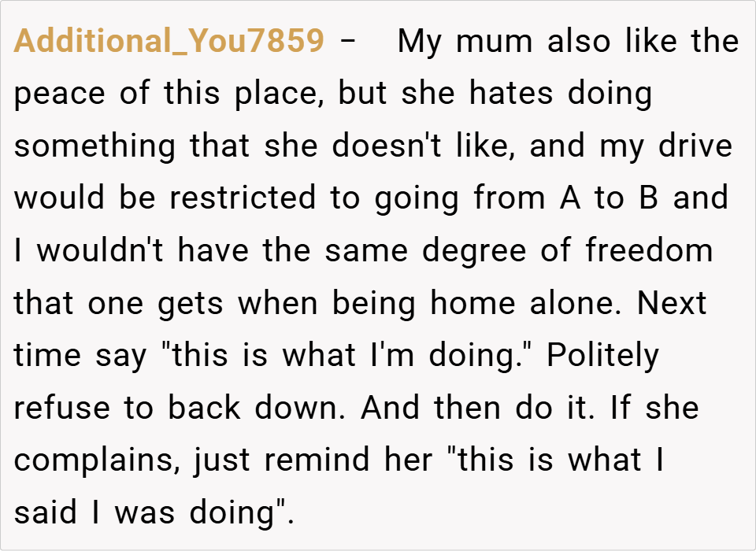Click the word "something" starting the third line

coord(94,147)
